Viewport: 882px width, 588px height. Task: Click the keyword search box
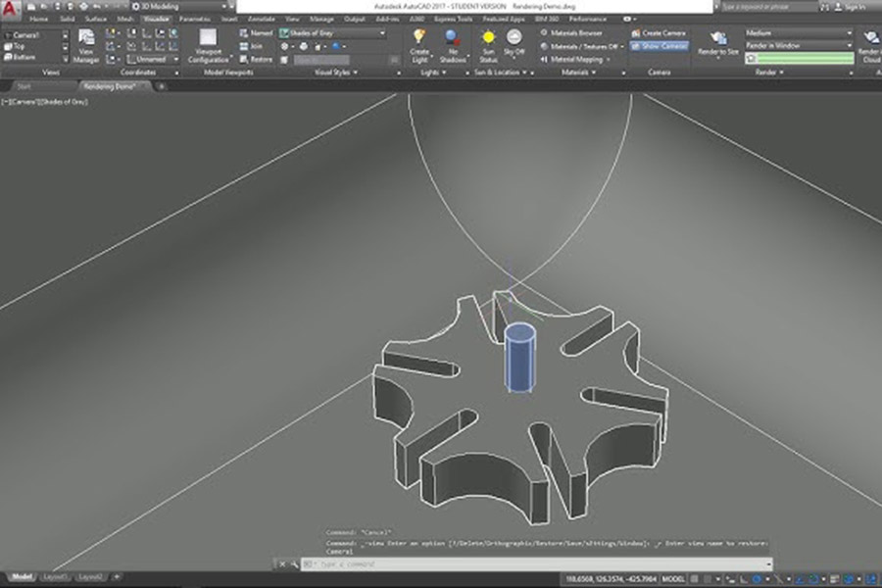(x=769, y=7)
